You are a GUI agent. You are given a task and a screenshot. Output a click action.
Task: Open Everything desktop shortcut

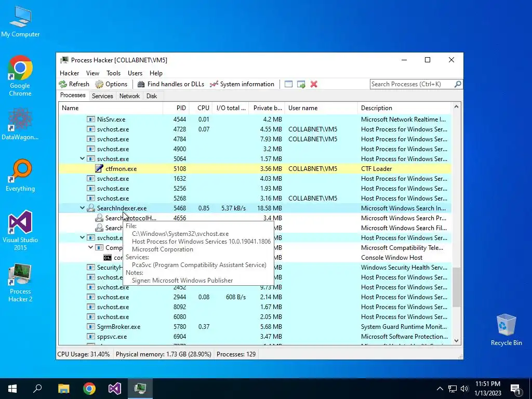[20, 176]
